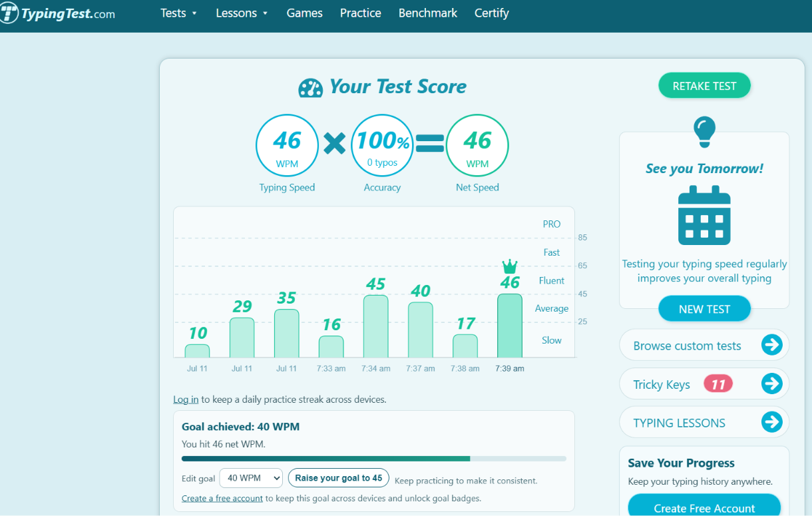Image resolution: width=812 pixels, height=516 pixels.
Task: Click the Typing Speed 46 WPM circle
Action: coord(288,146)
